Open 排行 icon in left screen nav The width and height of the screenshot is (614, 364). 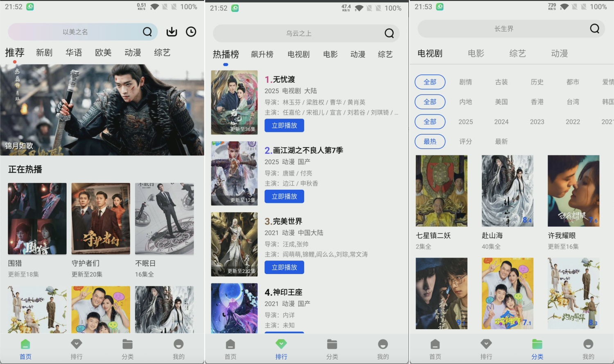pos(77,344)
